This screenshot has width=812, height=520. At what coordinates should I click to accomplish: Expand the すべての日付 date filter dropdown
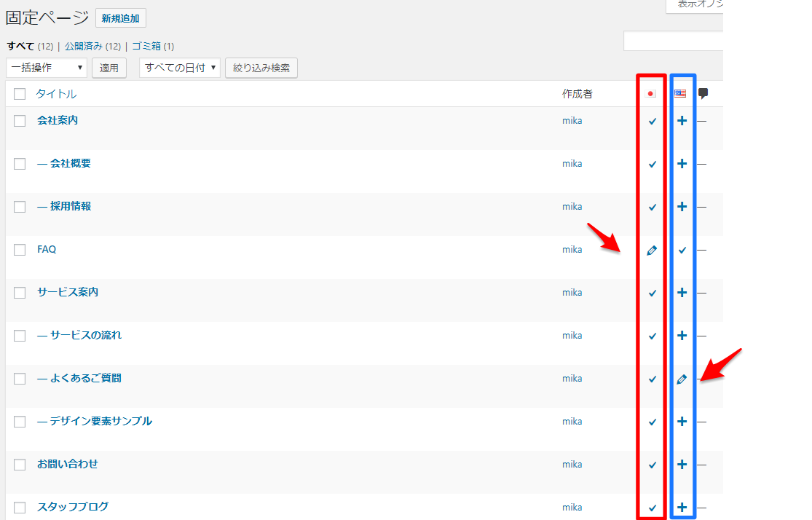coord(180,68)
